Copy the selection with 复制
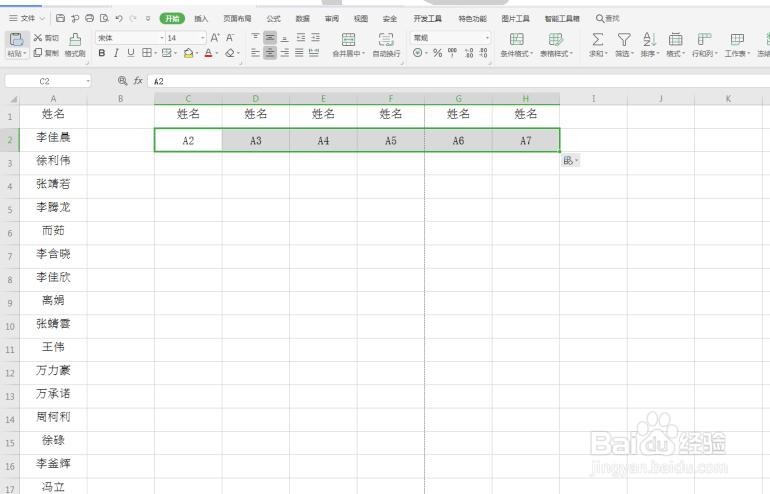The width and height of the screenshot is (770, 494). click(x=46, y=53)
